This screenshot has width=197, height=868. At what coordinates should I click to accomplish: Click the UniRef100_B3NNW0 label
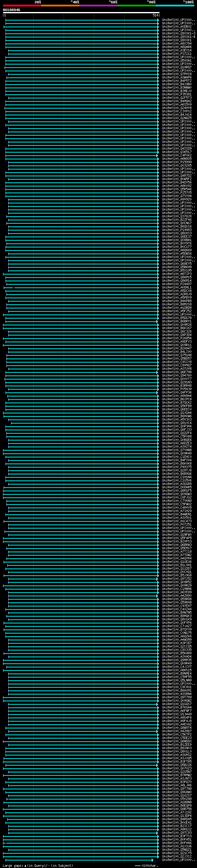click(176, 88)
